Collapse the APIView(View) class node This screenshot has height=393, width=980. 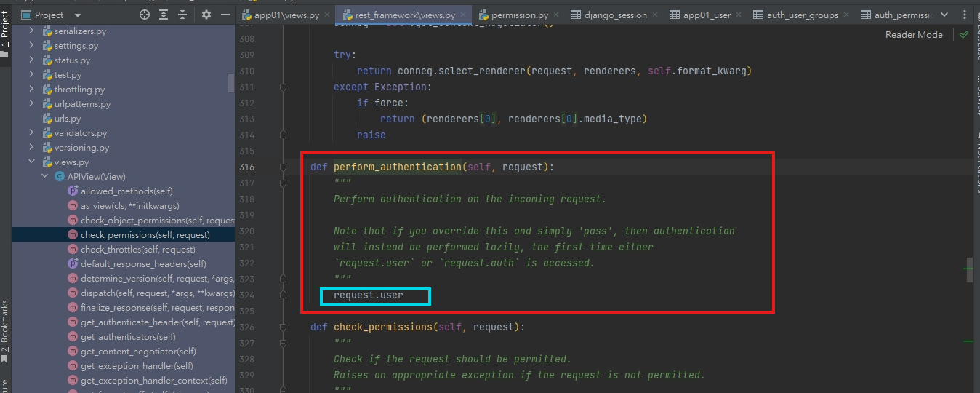click(x=45, y=177)
